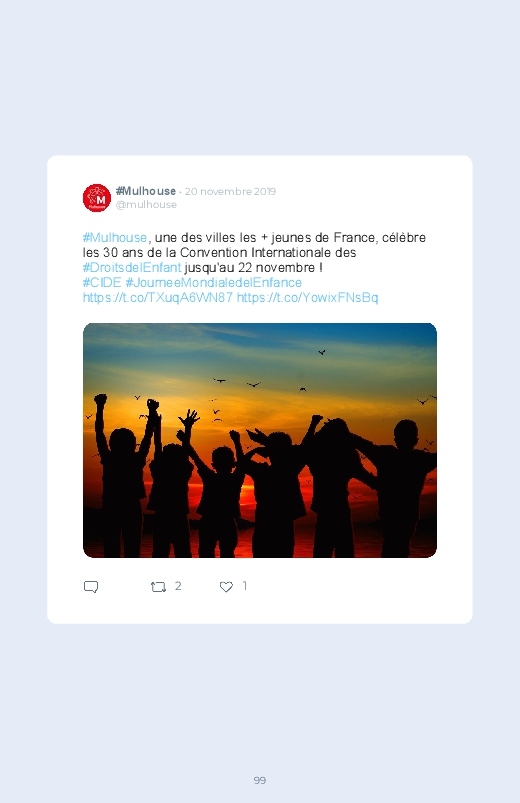Open the sunset silhouette children photo

[260, 440]
